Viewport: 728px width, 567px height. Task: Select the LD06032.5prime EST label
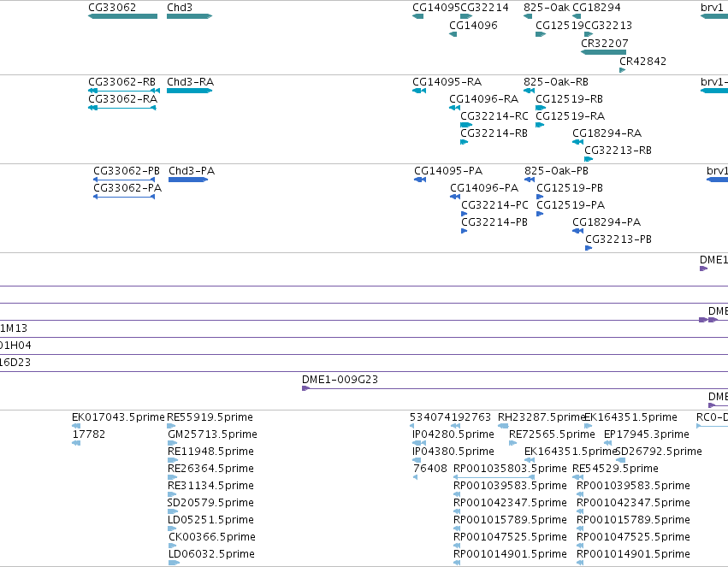click(211, 554)
